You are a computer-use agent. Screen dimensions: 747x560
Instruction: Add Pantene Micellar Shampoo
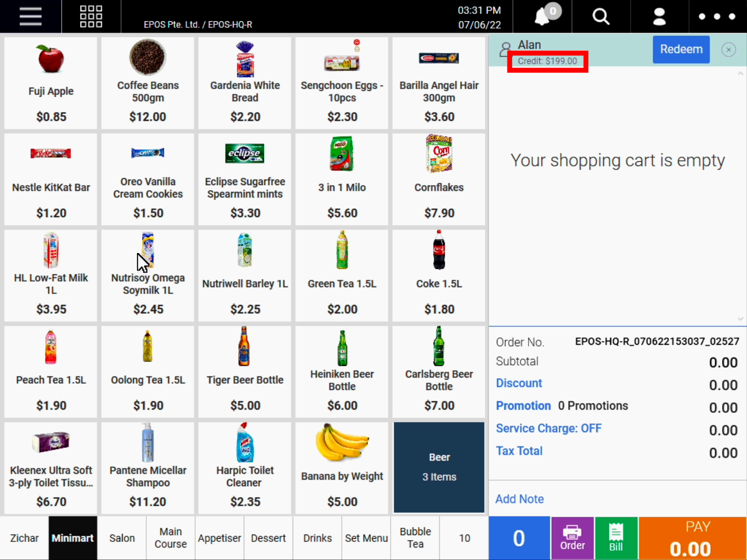[x=148, y=468]
